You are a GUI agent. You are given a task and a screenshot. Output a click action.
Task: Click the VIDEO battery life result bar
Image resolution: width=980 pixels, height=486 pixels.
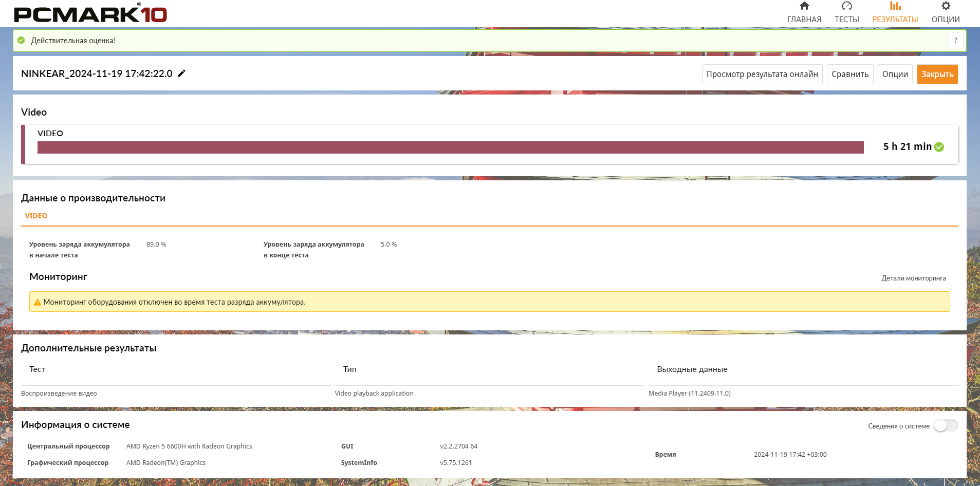pos(451,147)
